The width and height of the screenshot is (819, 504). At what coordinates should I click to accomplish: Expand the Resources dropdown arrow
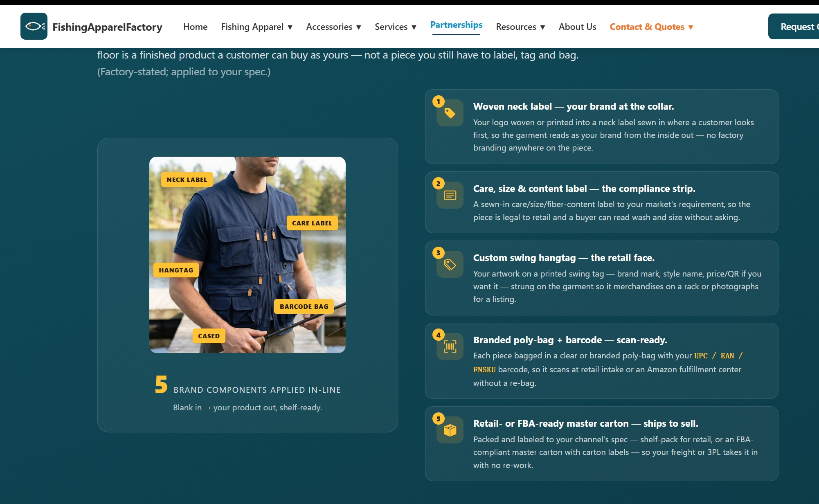(543, 27)
